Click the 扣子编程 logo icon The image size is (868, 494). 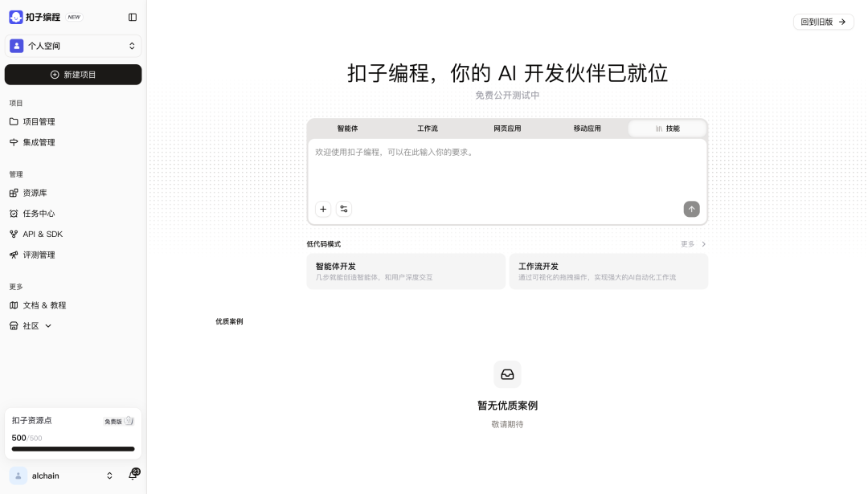click(16, 17)
